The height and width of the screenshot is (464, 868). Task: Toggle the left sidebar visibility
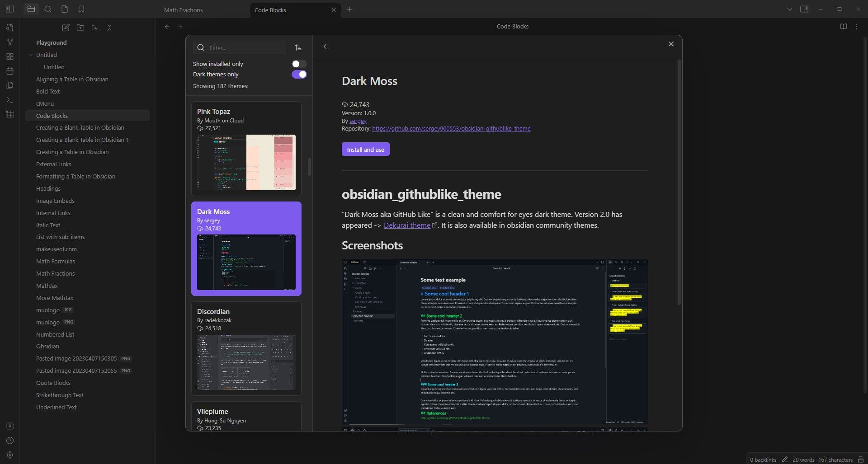[9, 9]
